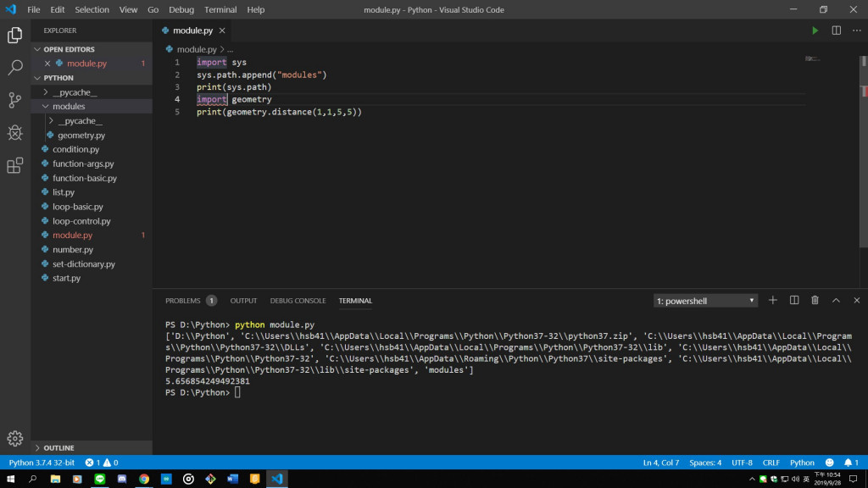
Task: Open the Extensions view
Action: (15, 165)
